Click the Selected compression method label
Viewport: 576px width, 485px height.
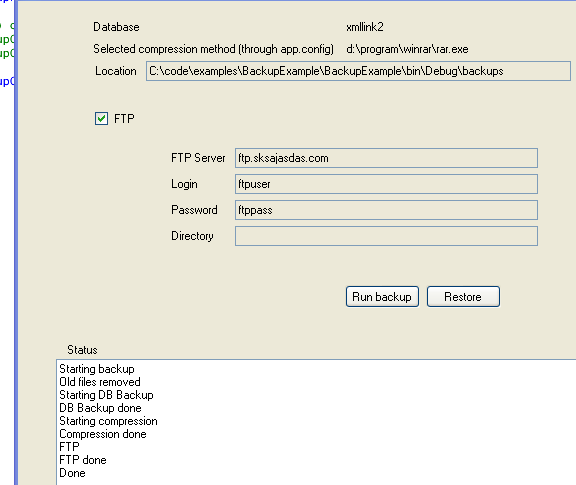pyautogui.click(x=213, y=49)
